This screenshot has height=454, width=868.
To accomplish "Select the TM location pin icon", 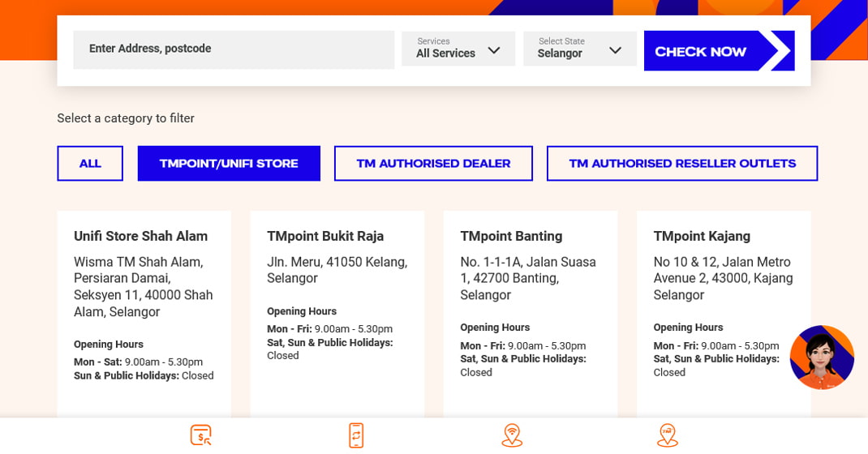I will pyautogui.click(x=668, y=435).
